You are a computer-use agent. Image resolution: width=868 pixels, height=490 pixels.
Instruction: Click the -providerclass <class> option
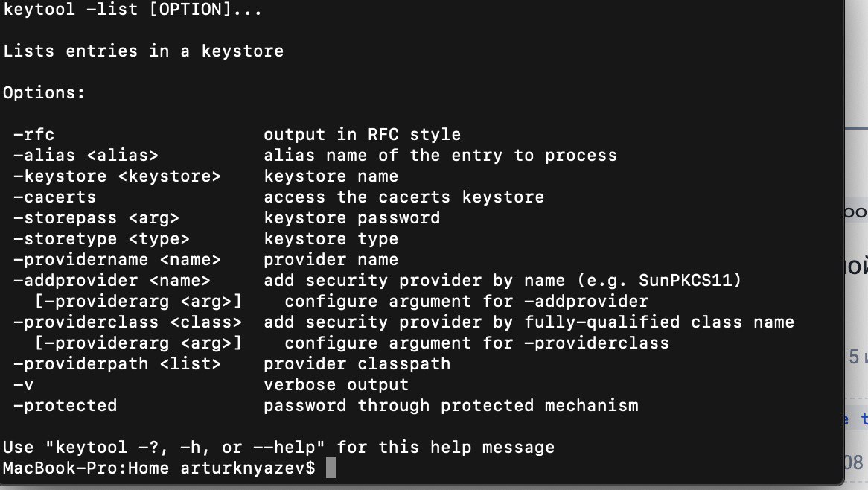(127, 322)
